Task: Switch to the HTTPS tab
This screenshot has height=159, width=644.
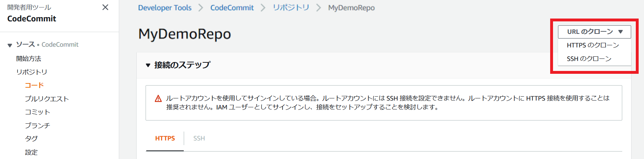Action: 165,138
